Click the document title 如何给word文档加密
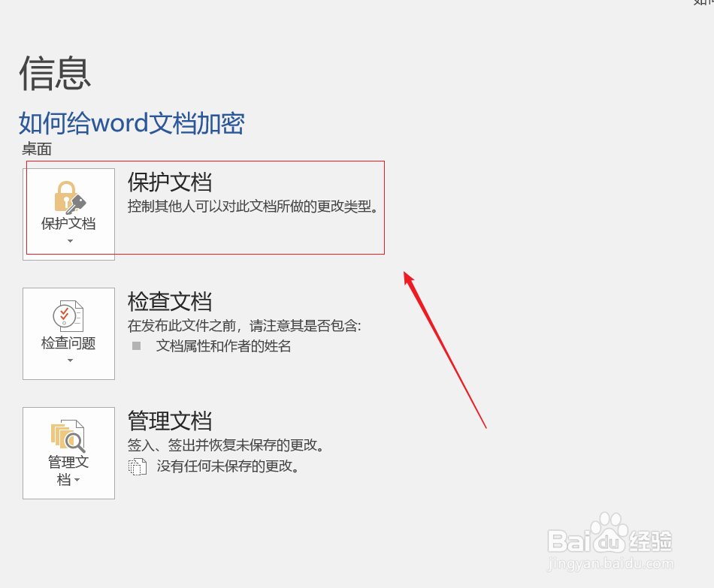 [132, 123]
